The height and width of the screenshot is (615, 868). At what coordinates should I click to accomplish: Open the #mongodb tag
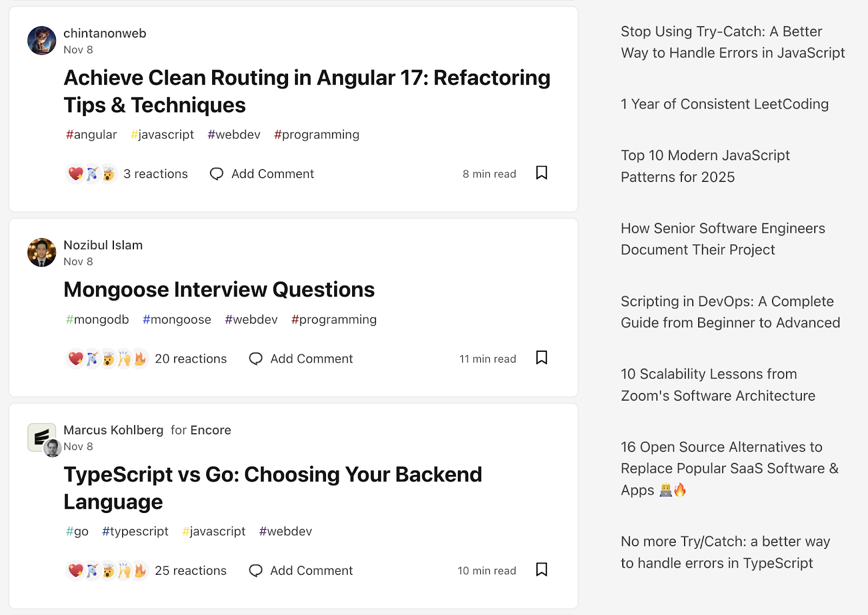coord(98,319)
